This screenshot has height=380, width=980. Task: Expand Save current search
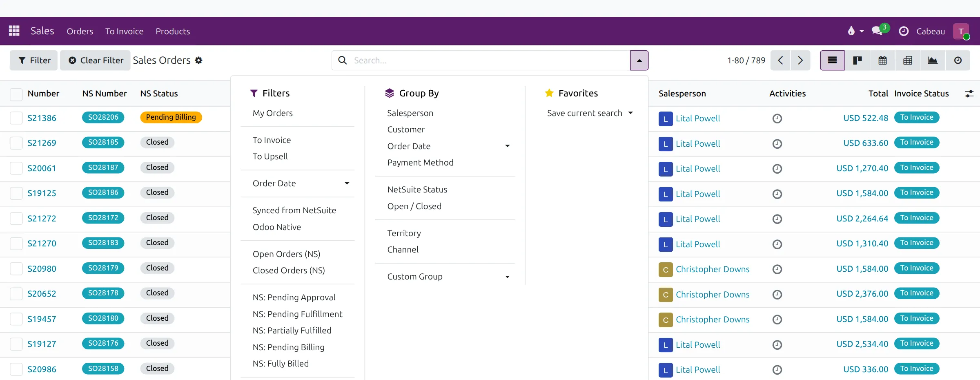[590, 113]
